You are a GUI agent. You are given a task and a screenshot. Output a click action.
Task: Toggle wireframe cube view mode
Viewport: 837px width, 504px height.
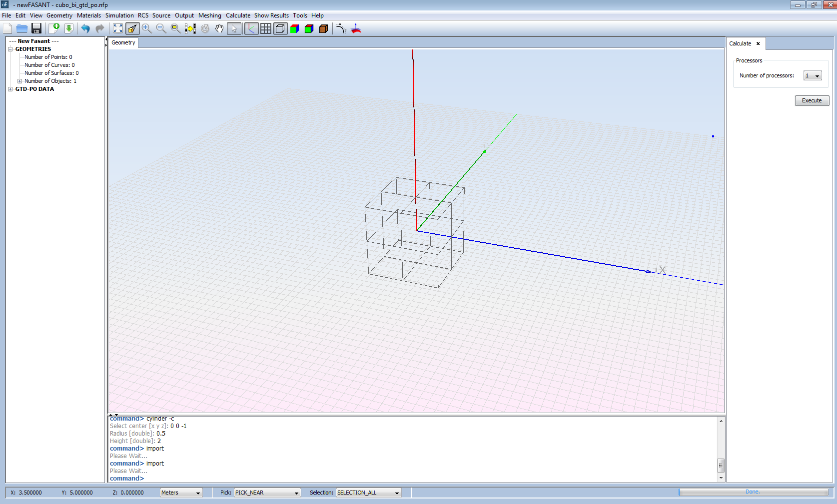pyautogui.click(x=280, y=28)
